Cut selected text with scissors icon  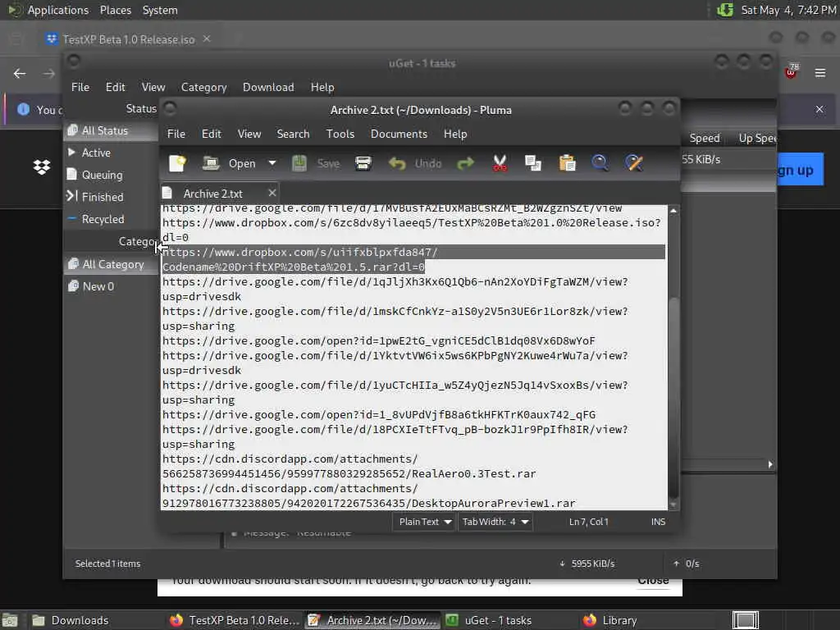pyautogui.click(x=500, y=163)
